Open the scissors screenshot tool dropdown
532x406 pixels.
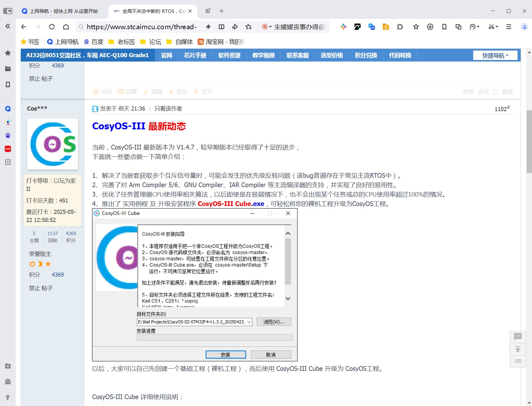493,27
